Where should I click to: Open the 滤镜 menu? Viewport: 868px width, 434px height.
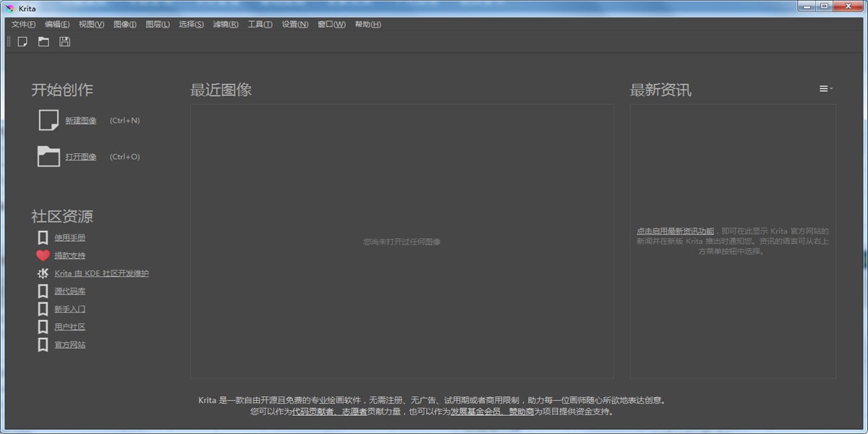click(x=226, y=24)
